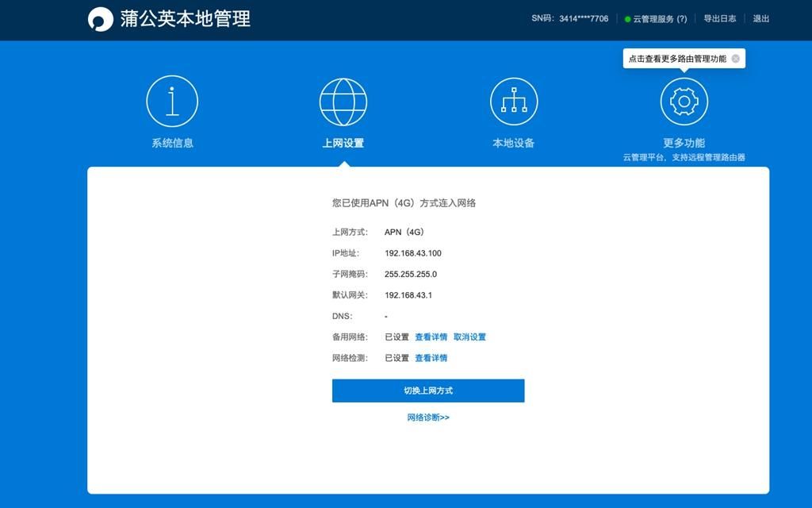This screenshot has width=812, height=508.
Task: Select the 上网设置 tab label
Action: point(343,143)
